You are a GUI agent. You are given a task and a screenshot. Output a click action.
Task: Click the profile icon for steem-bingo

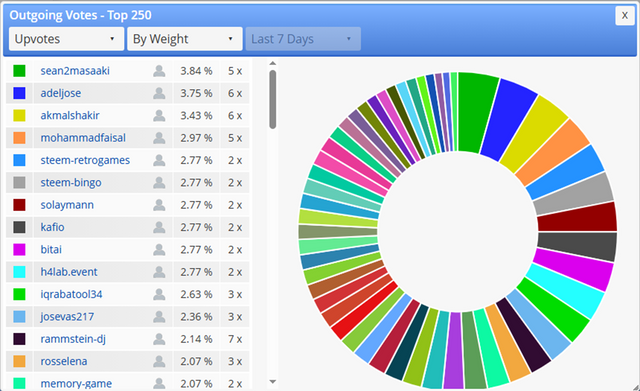click(x=159, y=183)
